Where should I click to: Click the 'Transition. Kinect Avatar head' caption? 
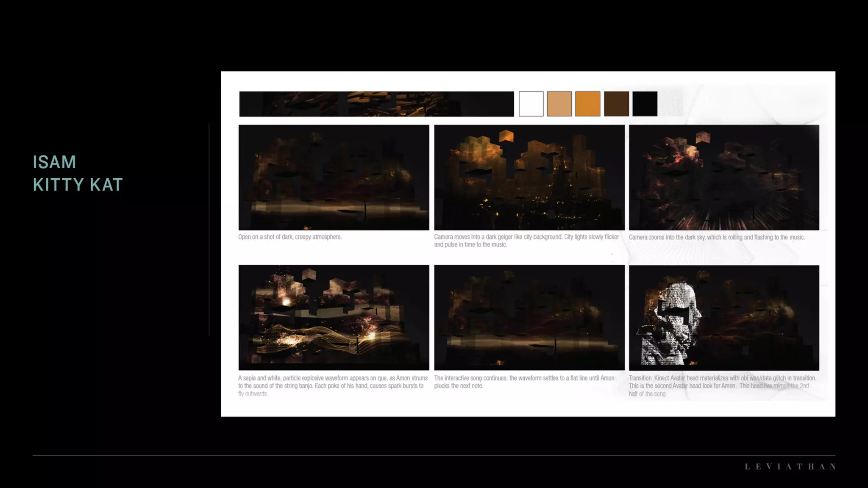point(722,385)
